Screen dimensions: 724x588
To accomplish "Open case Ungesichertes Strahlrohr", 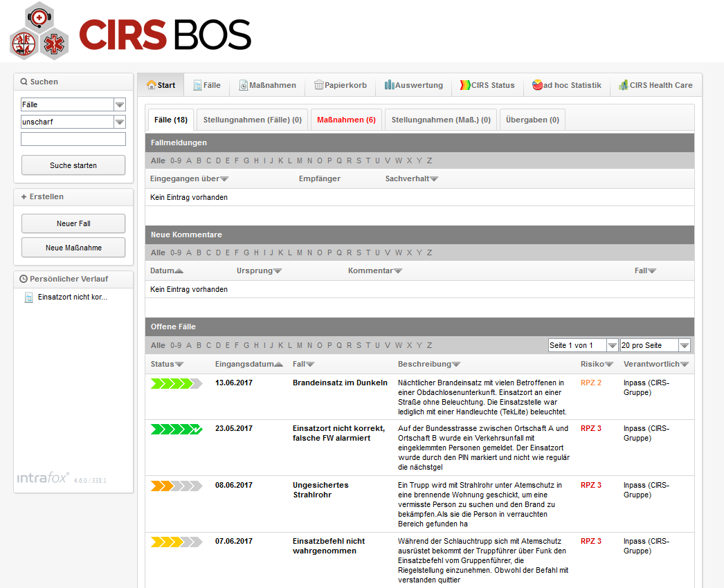I will click(320, 490).
